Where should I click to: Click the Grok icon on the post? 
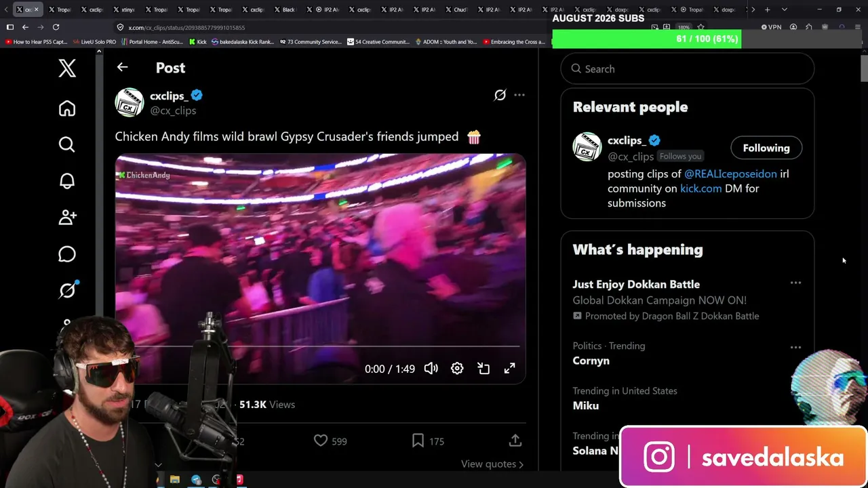(x=500, y=96)
